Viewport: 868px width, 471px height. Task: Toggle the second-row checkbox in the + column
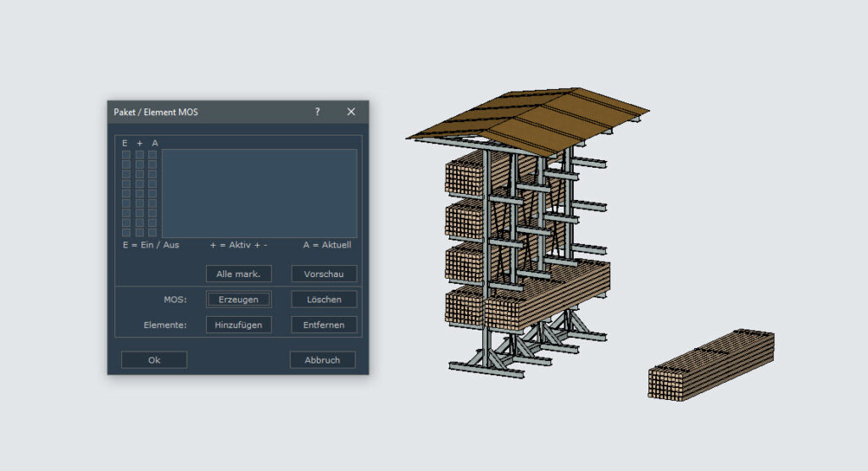(139, 164)
